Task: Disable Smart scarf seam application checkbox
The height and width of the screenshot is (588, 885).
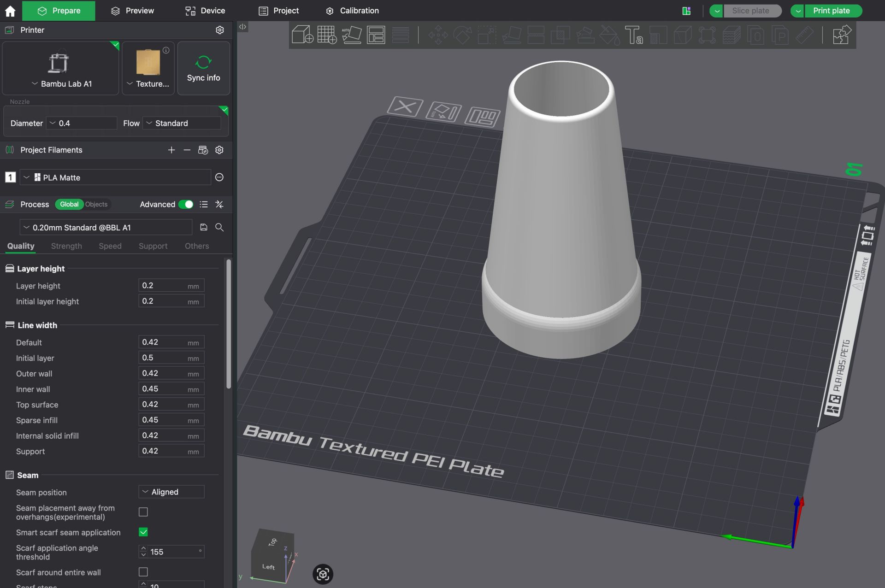Action: (143, 532)
